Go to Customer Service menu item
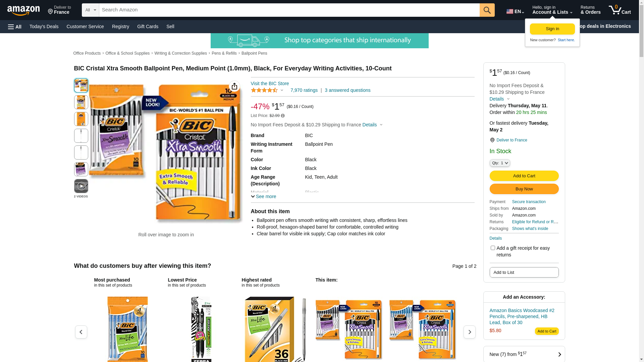 pos(85,26)
